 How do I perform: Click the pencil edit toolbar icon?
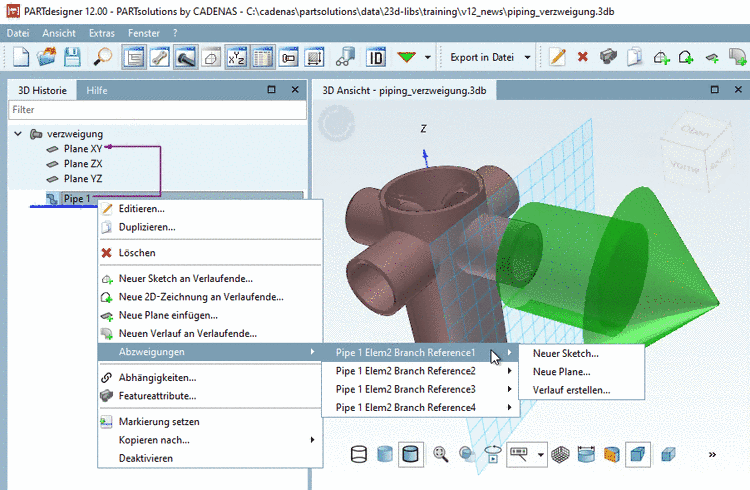tap(557, 57)
